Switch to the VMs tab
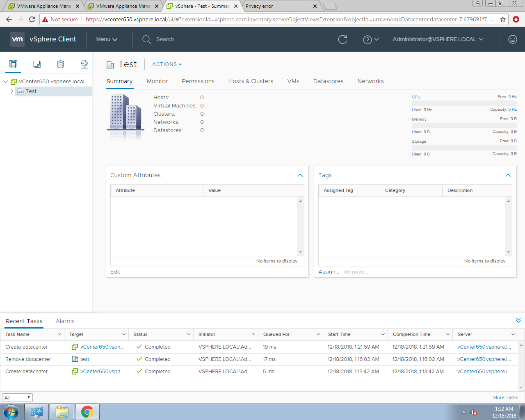 tap(293, 82)
